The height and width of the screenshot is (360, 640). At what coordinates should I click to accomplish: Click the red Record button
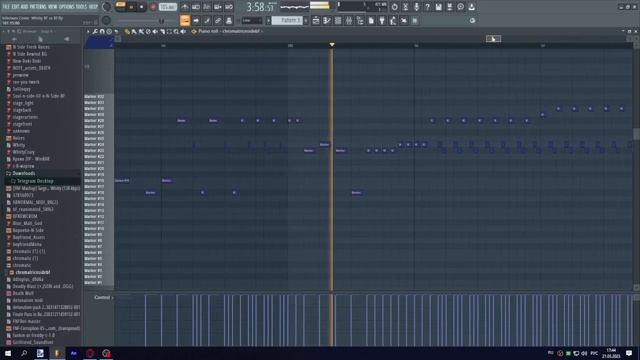153,7
